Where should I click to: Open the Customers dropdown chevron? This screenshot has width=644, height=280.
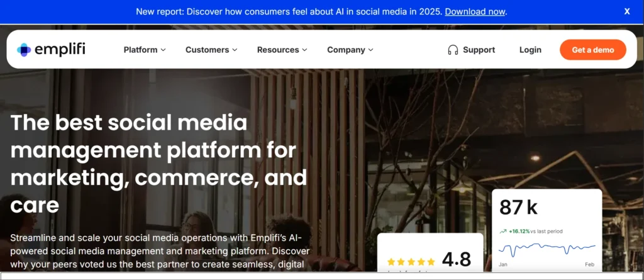235,50
